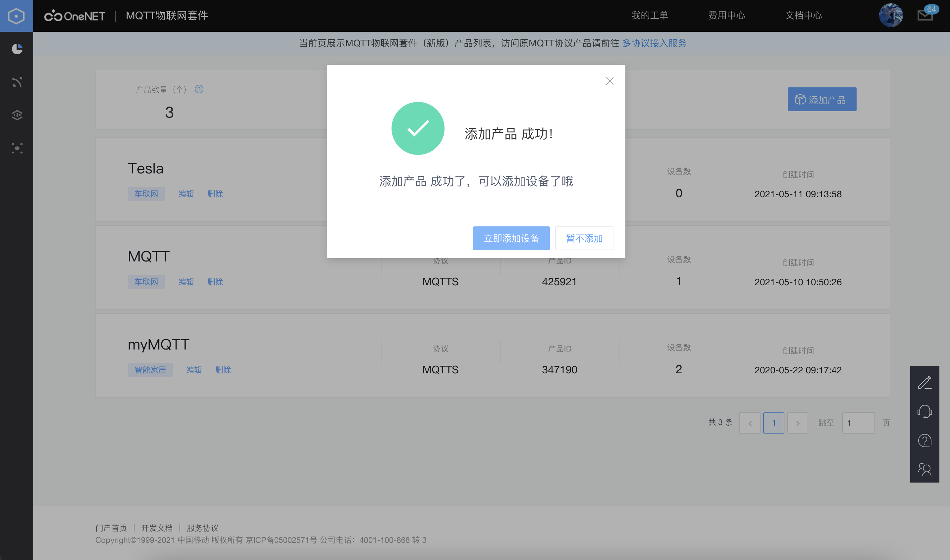Select the signal/network icon in left sidebar
The width and height of the screenshot is (950, 560).
pos(17,82)
